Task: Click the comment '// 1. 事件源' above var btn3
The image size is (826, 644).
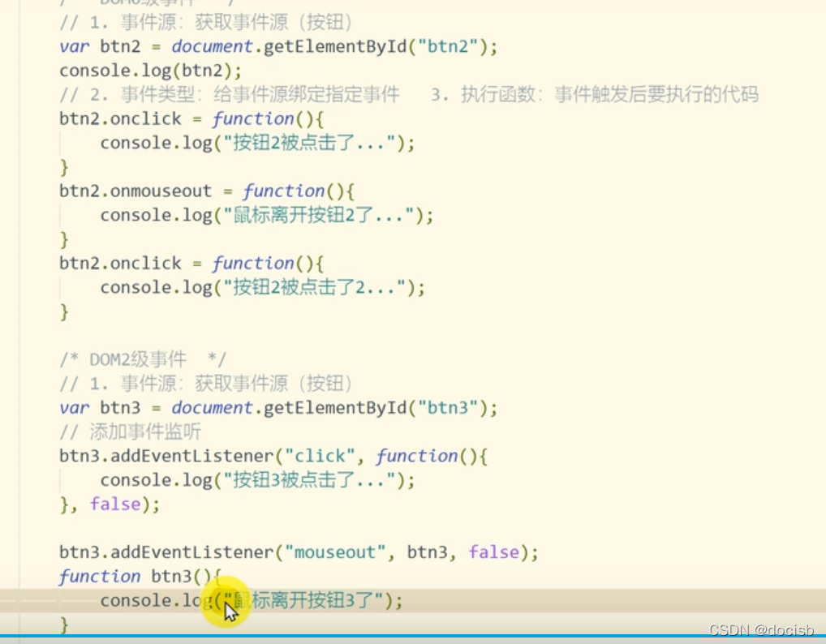Action: [x=206, y=384]
